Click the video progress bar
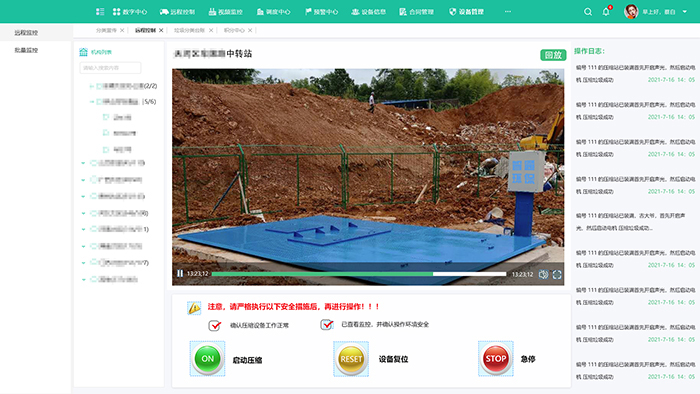Screen dimensions: 700x394 point(359,274)
